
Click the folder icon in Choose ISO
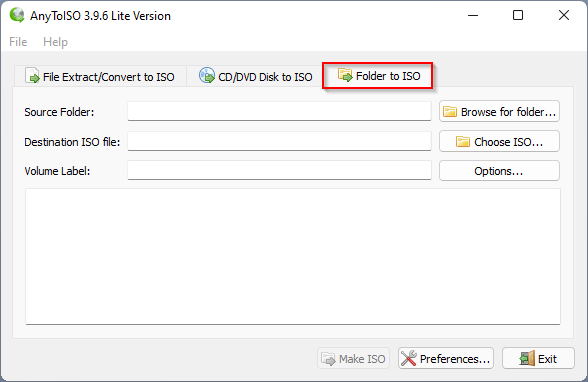tap(463, 142)
